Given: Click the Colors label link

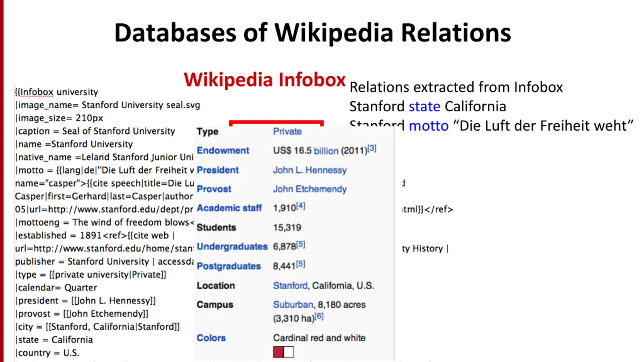Looking at the screenshot, I should click(x=211, y=338).
